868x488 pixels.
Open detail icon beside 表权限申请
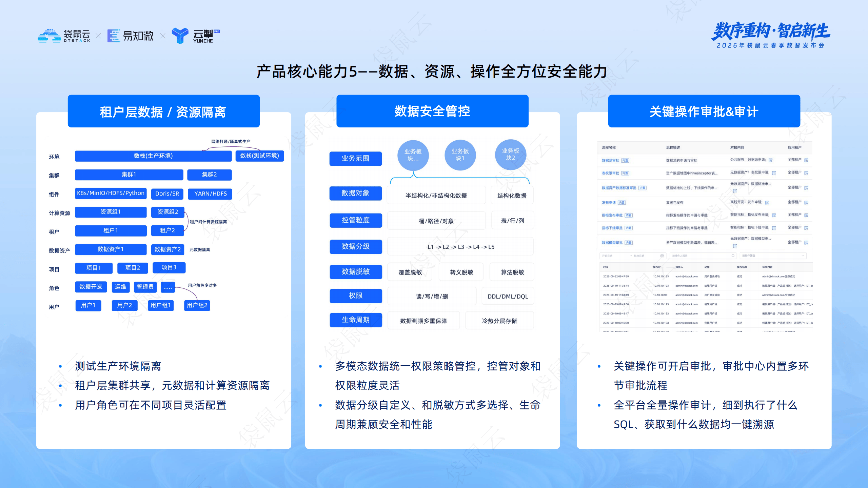click(774, 173)
